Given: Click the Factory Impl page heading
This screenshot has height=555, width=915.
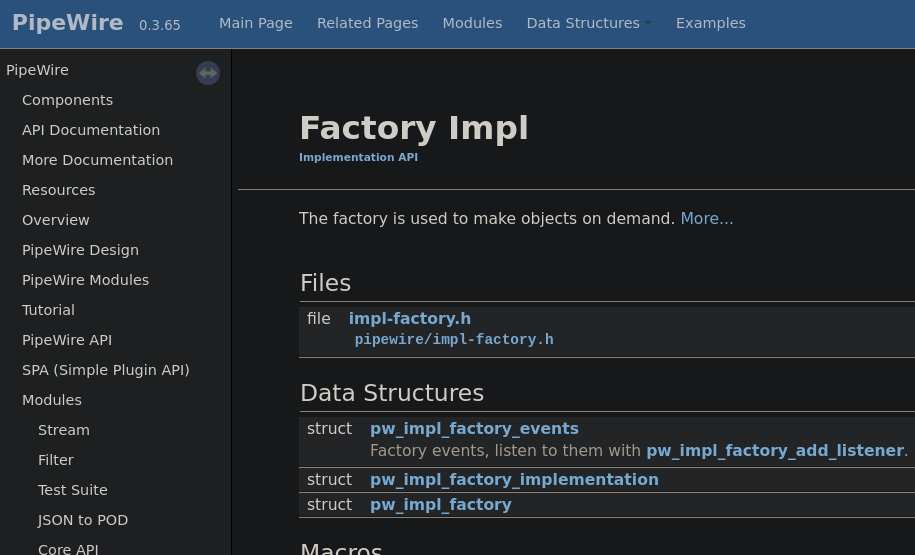Looking at the screenshot, I should pyautogui.click(x=414, y=128).
